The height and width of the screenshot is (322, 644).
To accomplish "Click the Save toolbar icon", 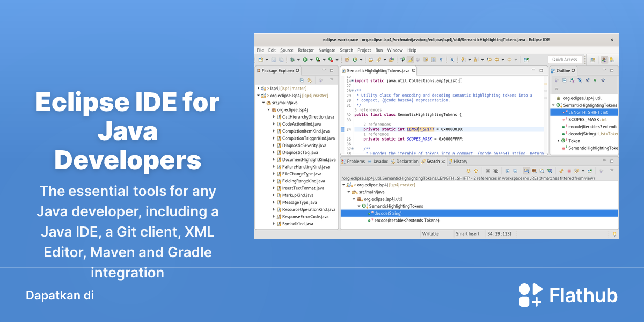I will pyautogui.click(x=273, y=60).
